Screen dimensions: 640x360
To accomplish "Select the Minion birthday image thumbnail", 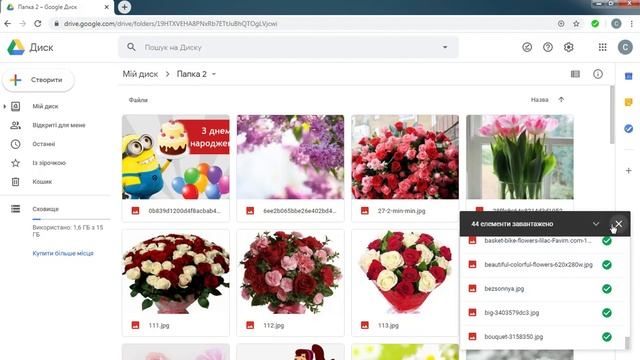I will pos(176,157).
